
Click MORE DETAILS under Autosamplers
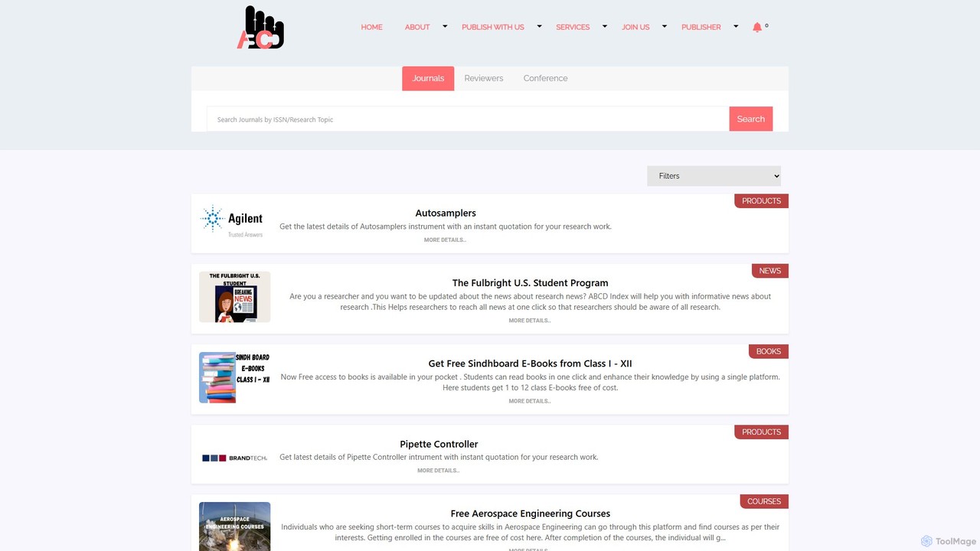point(445,240)
